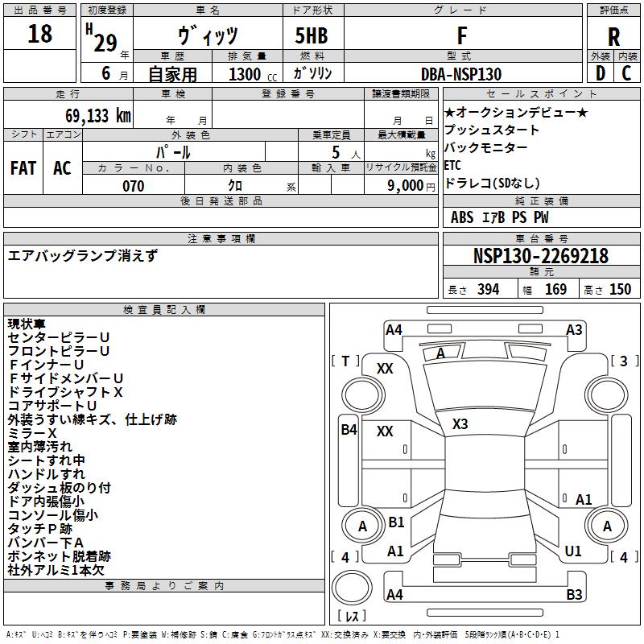
Task: Click the U1 damage mark on the diagram
Action: (573, 551)
